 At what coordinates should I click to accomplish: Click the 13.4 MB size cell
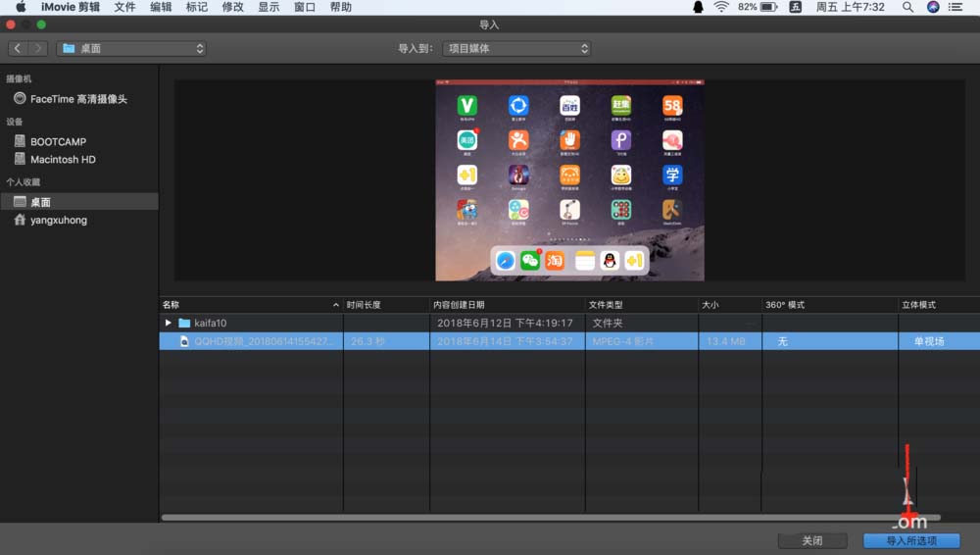click(725, 341)
